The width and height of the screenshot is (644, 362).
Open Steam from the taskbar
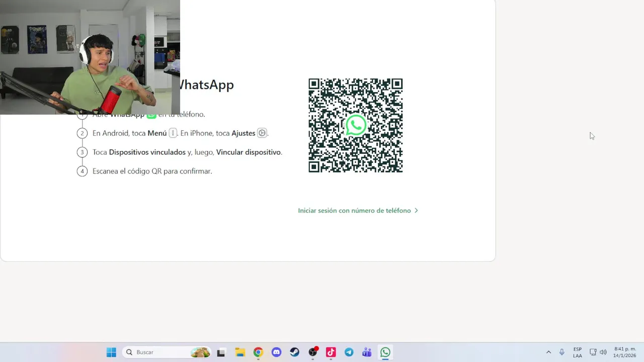[x=294, y=352]
